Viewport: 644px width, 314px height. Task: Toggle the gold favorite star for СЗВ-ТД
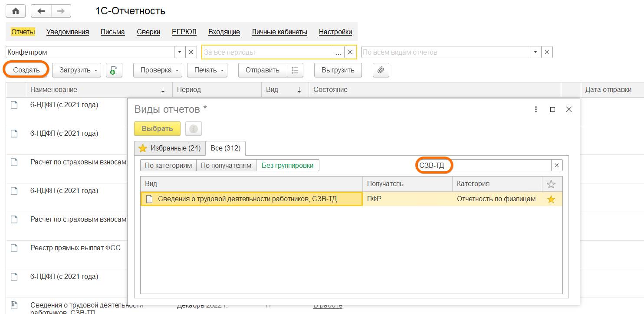click(x=551, y=199)
